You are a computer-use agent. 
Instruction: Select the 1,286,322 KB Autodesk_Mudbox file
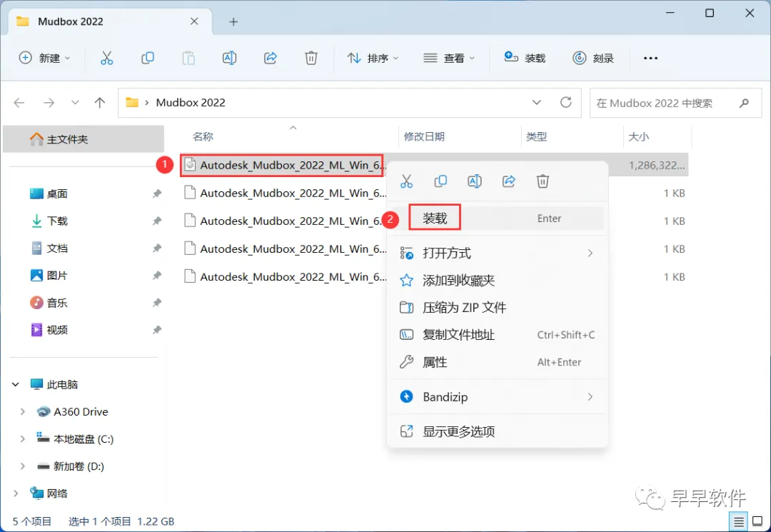434,165
